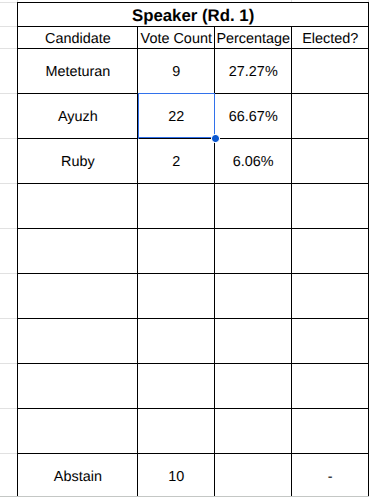This screenshot has width=369, height=500.
Task: Select the Meteturan candidate cell
Action: (78, 71)
